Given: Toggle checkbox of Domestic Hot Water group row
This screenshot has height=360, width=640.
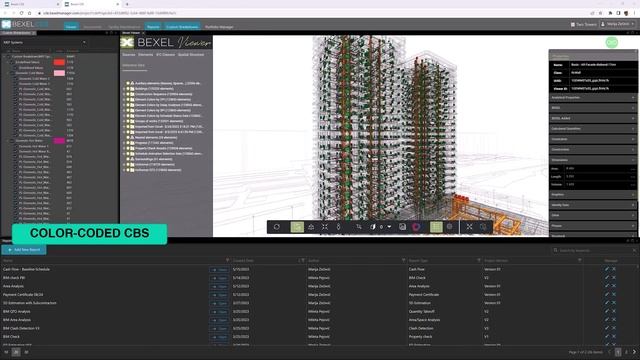Looking at the screenshot, I should [x=12, y=140].
